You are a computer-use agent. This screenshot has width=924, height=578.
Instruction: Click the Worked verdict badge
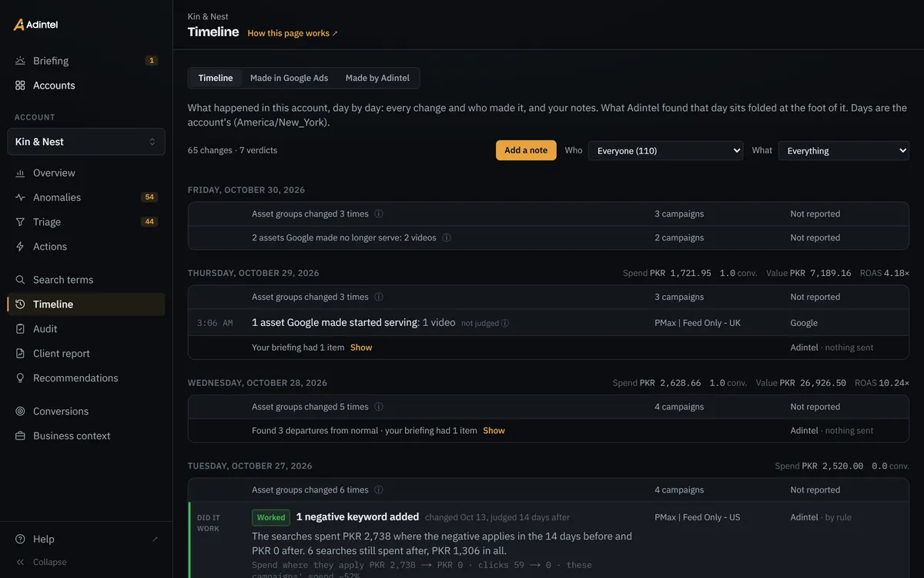tap(271, 518)
